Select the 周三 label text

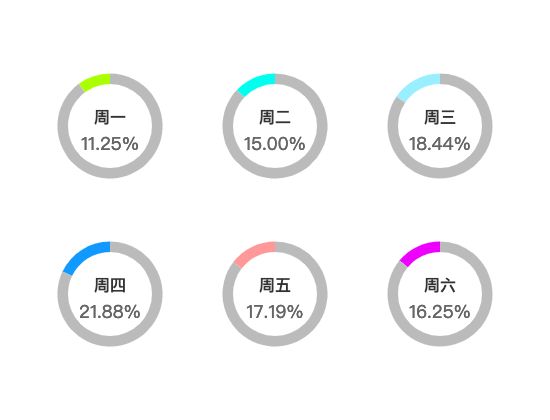(x=440, y=117)
